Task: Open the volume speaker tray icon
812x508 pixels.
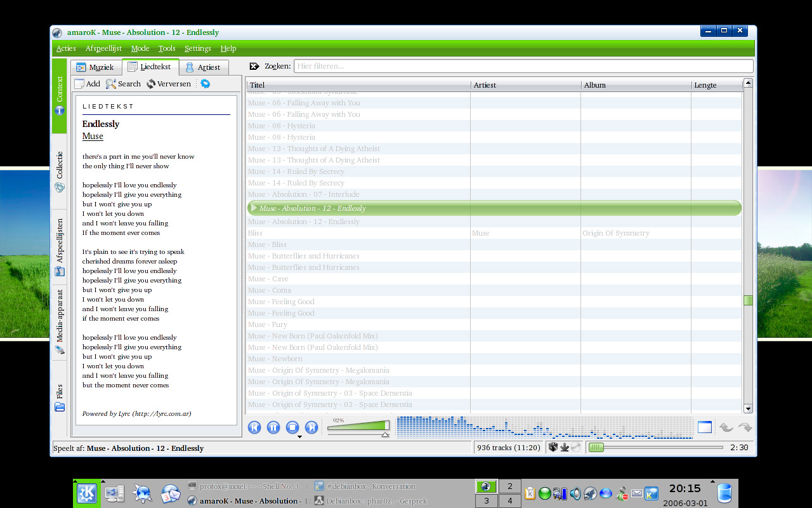Action: [x=575, y=493]
